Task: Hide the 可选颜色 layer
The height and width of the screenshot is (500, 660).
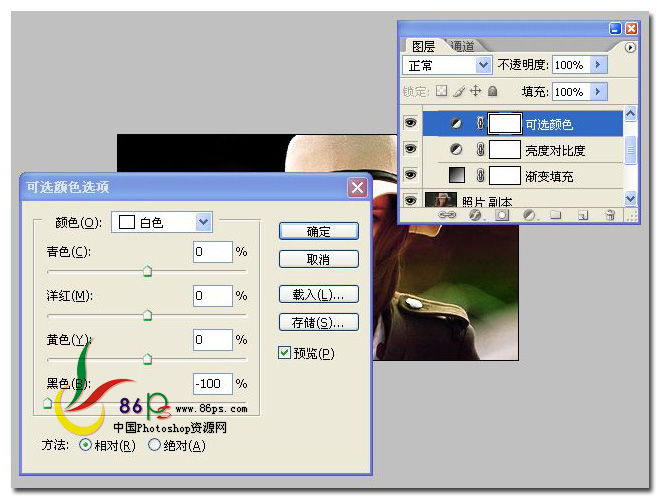Action: (410, 123)
